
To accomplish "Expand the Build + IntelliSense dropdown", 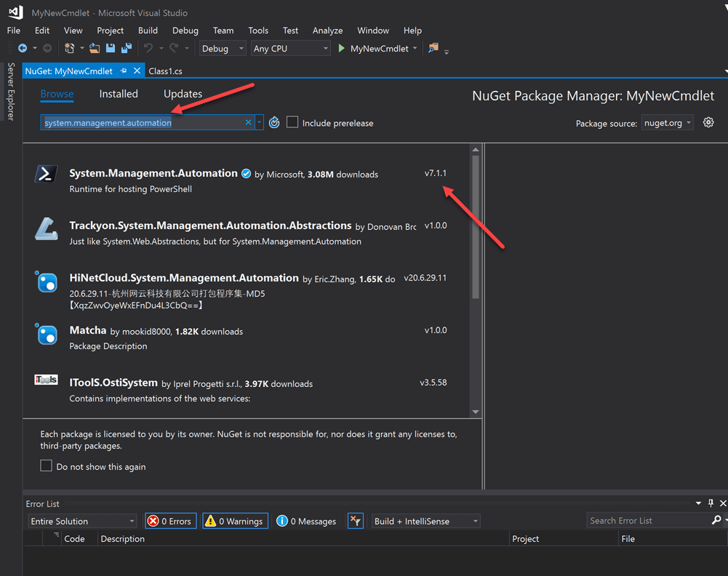I will (x=425, y=521).
